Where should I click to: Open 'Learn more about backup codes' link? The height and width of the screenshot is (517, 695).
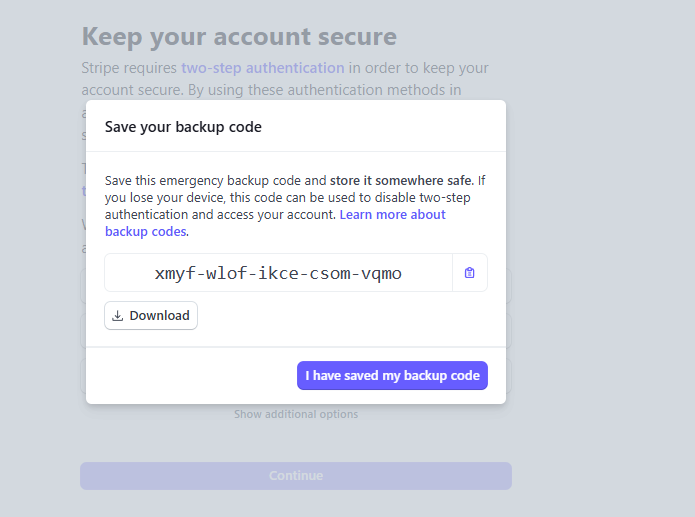392,215
